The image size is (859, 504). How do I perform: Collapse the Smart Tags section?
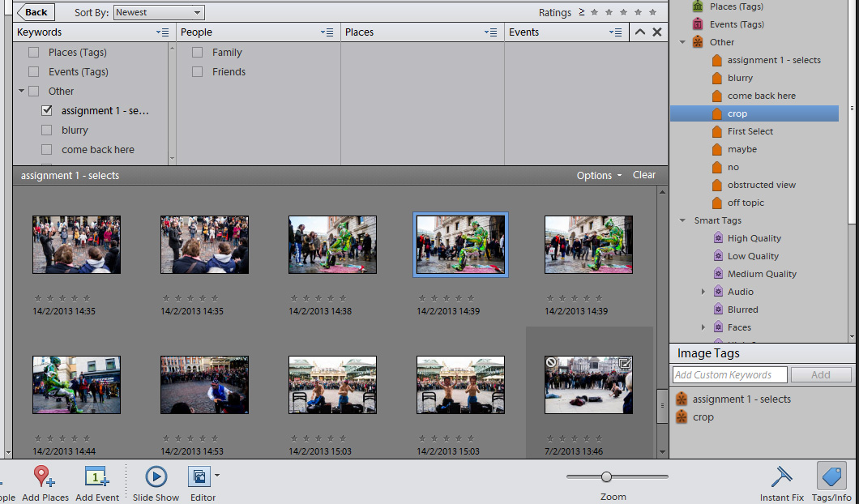(682, 220)
